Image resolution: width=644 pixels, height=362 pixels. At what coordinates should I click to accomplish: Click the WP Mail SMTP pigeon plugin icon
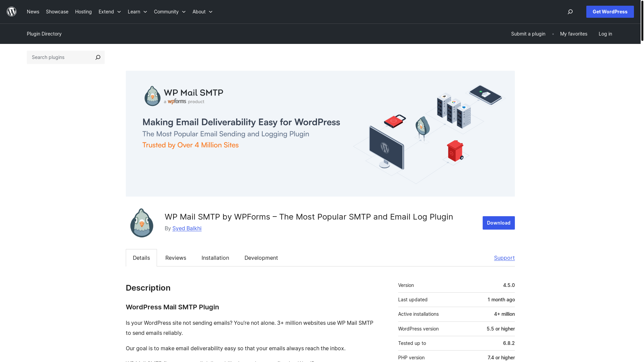coord(142,223)
